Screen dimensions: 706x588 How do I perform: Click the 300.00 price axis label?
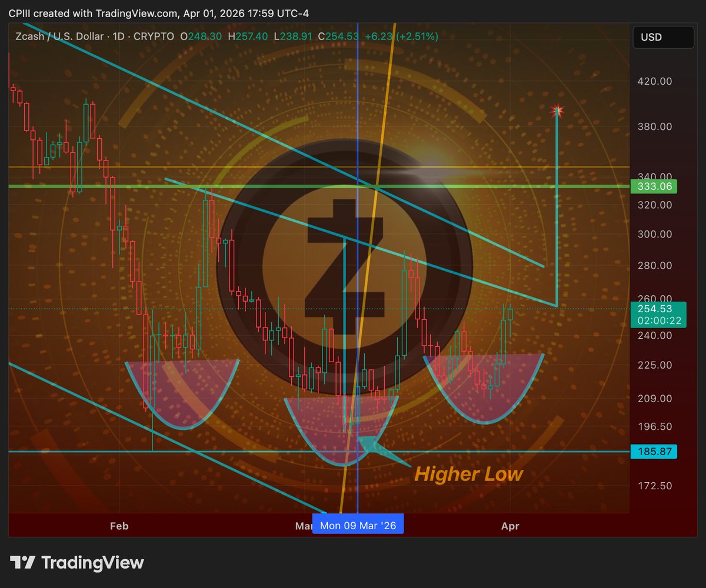point(655,234)
